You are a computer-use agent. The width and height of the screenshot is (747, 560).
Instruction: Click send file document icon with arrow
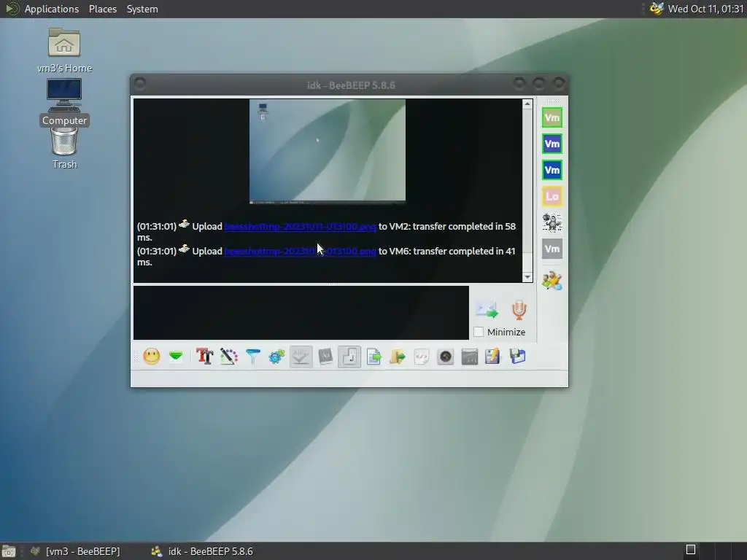pos(373,356)
